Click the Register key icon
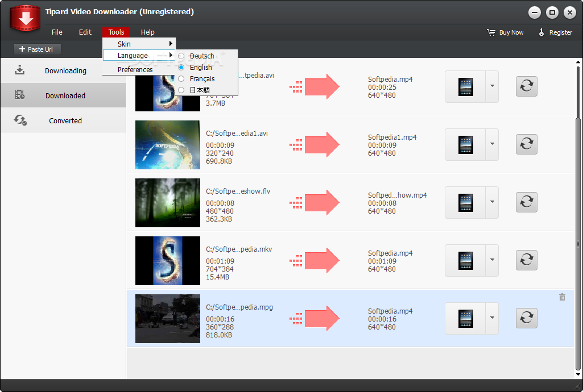583x392 pixels. [x=541, y=32]
